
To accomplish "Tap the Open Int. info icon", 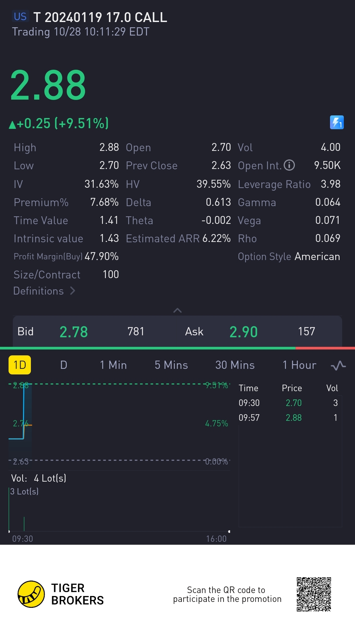I will pyautogui.click(x=289, y=165).
